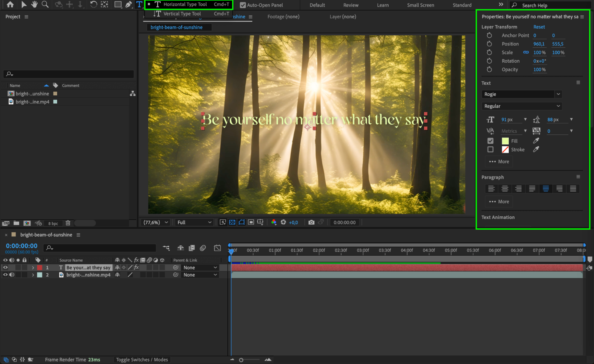The height and width of the screenshot is (364, 594).
Task: Switch to the Review workspace
Action: [351, 5]
